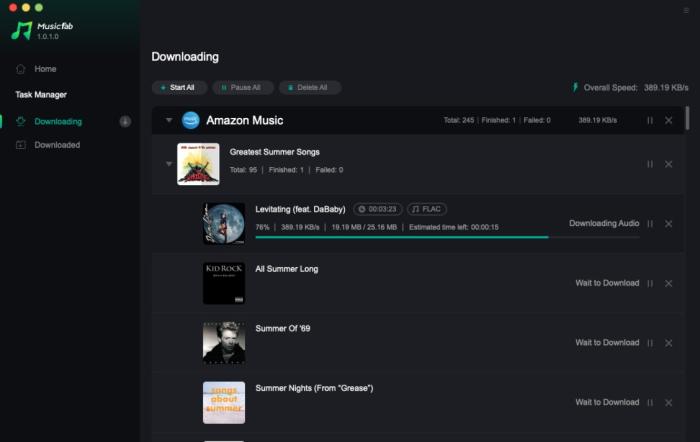
Task: Select Downloading in the sidebar
Action: point(58,121)
